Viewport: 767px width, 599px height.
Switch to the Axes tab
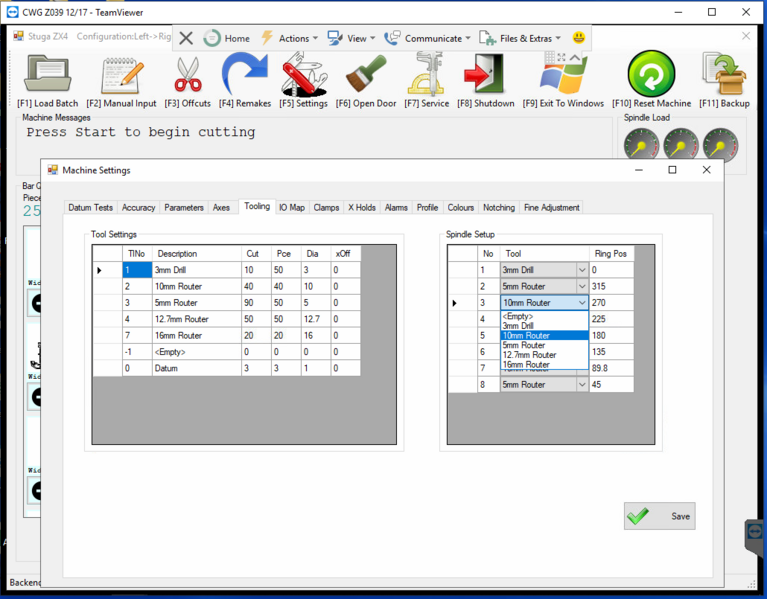click(x=221, y=207)
